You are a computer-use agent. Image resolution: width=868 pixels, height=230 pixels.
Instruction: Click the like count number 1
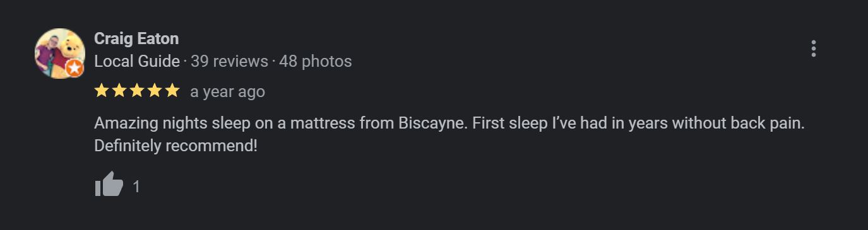[136, 187]
